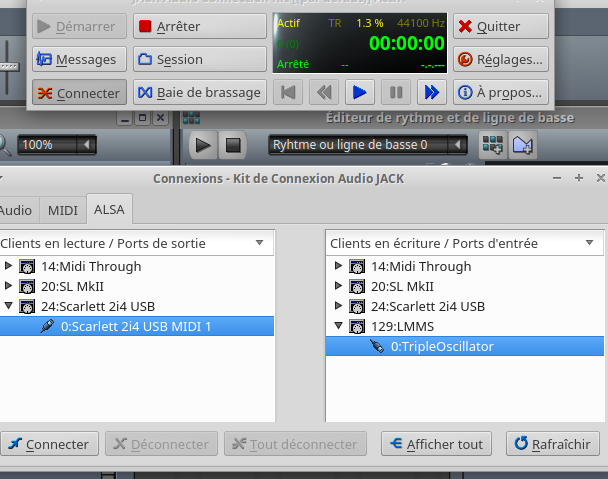Play the LMMS beat and bassline
Image resolution: width=608 pixels, height=479 pixels.
tap(203, 145)
